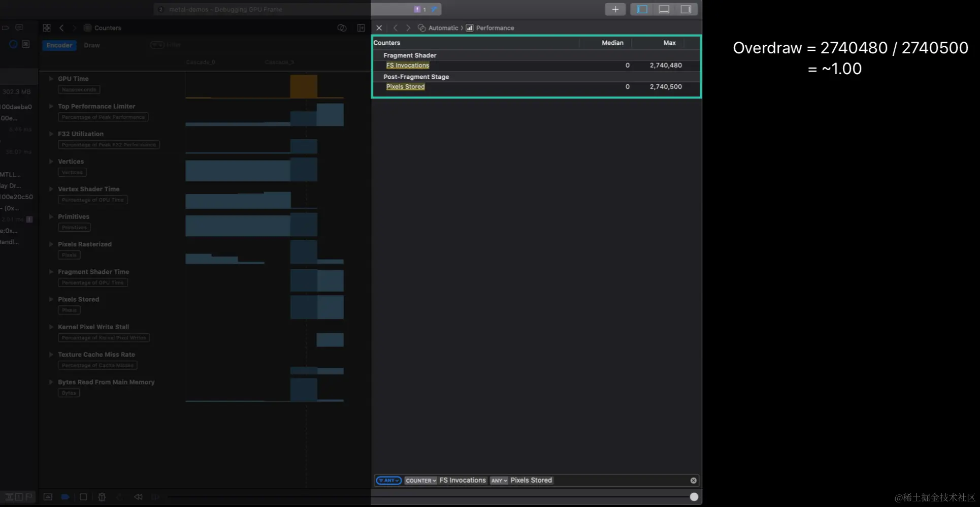
Task: Expand the Vertex Shader Time row
Action: [x=51, y=189]
